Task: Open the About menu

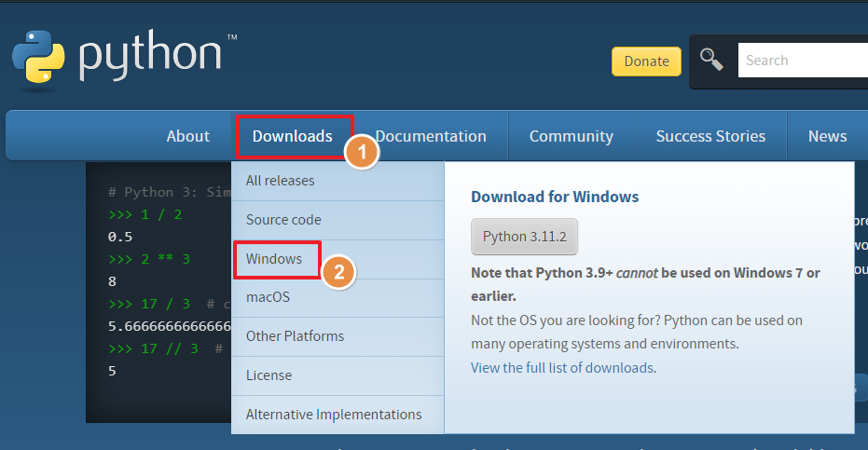Action: (188, 136)
